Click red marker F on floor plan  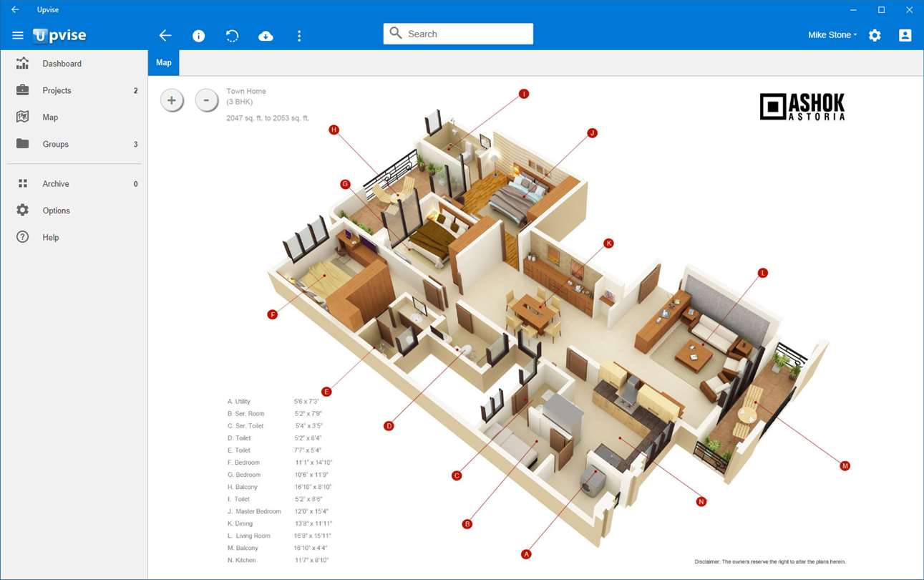(272, 314)
